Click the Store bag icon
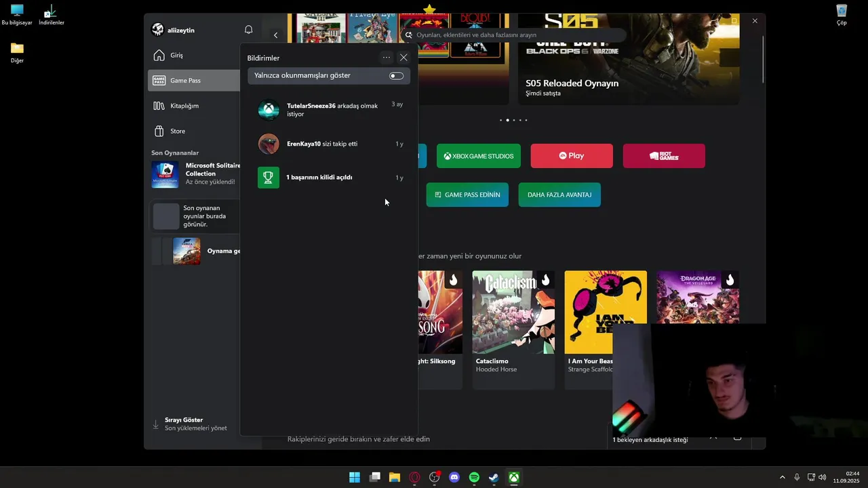This screenshot has width=868, height=488. tap(159, 131)
